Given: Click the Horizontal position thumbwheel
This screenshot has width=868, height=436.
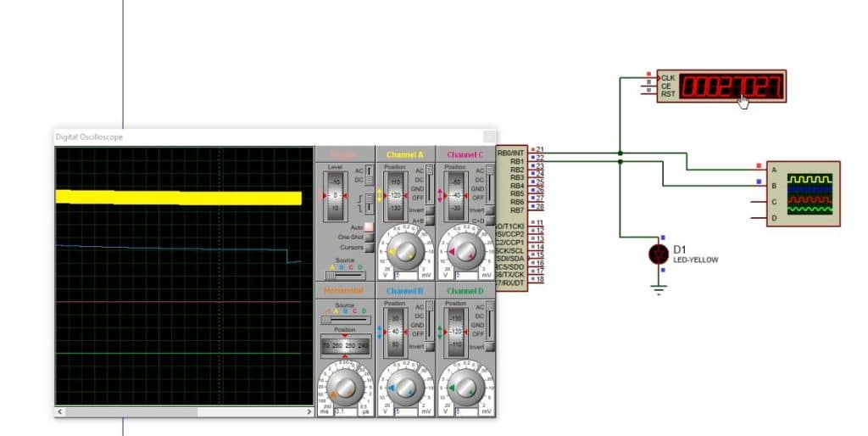Looking at the screenshot, I should pos(345,345).
